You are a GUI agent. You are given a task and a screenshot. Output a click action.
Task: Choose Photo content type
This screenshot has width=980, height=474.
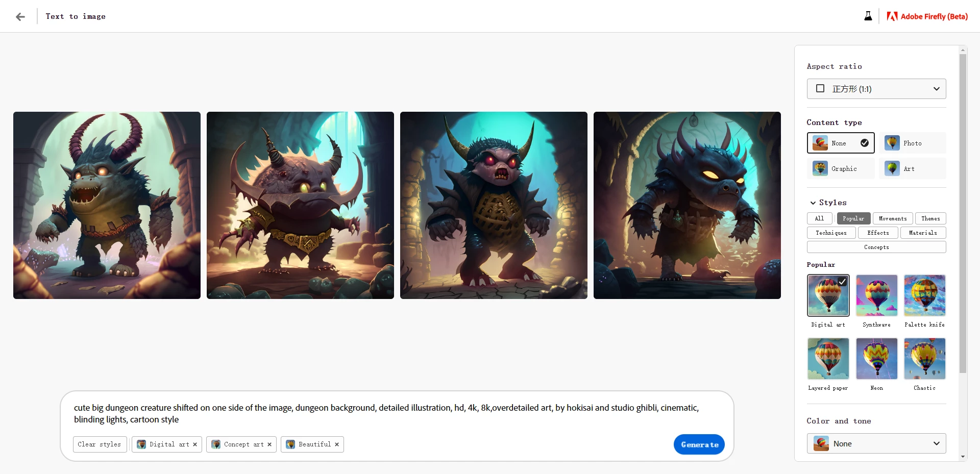[912, 143]
